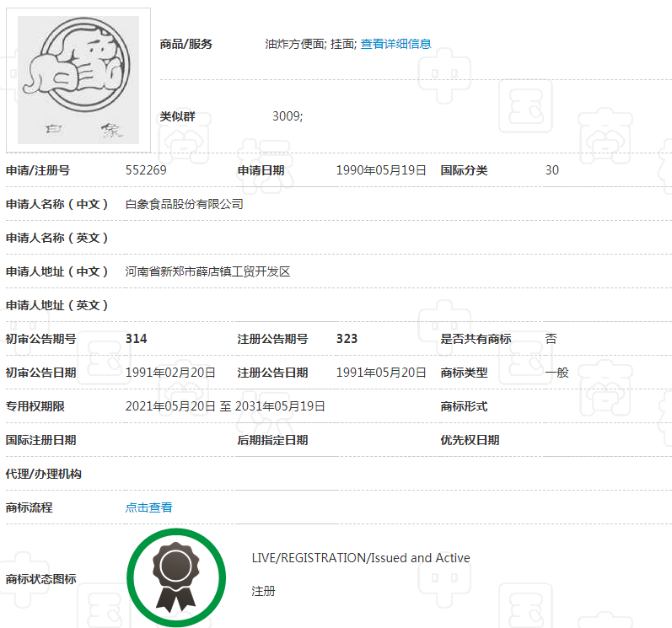Click the 申请人名称（中文） label
672x628 pixels.
coord(56,204)
